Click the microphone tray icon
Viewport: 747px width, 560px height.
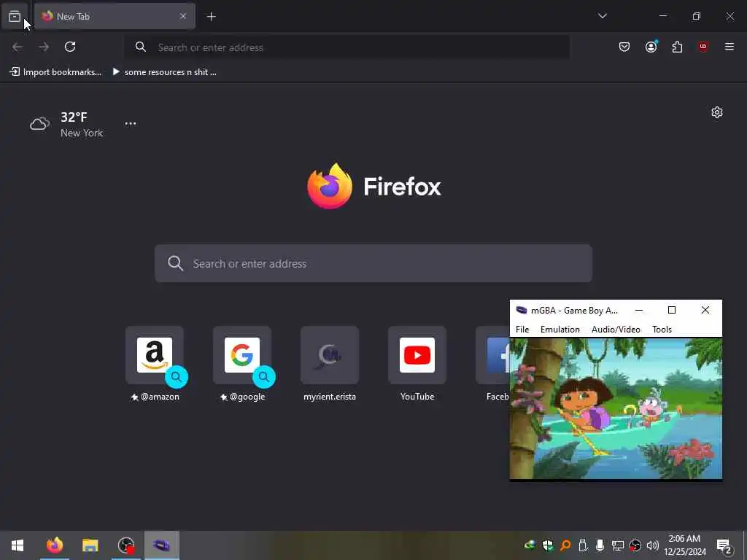pyautogui.click(x=600, y=545)
